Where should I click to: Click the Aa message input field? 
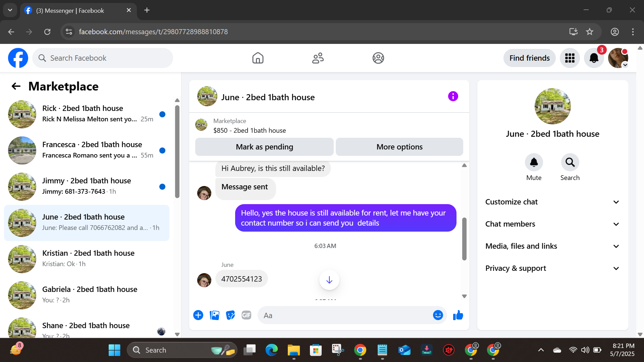[x=345, y=315]
